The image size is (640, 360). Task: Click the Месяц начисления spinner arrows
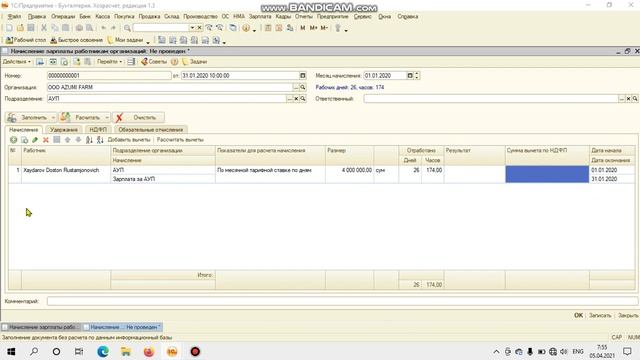point(417,76)
